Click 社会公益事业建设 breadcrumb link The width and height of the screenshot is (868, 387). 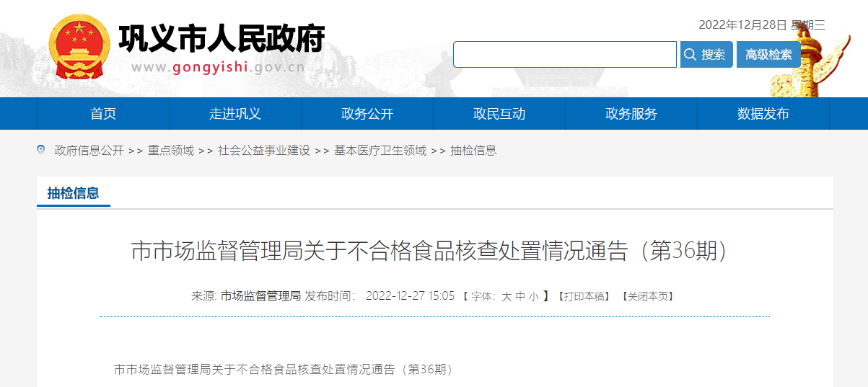tap(264, 151)
